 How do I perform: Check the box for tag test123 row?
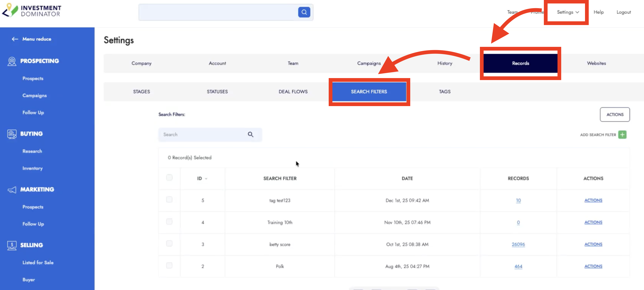169,200
